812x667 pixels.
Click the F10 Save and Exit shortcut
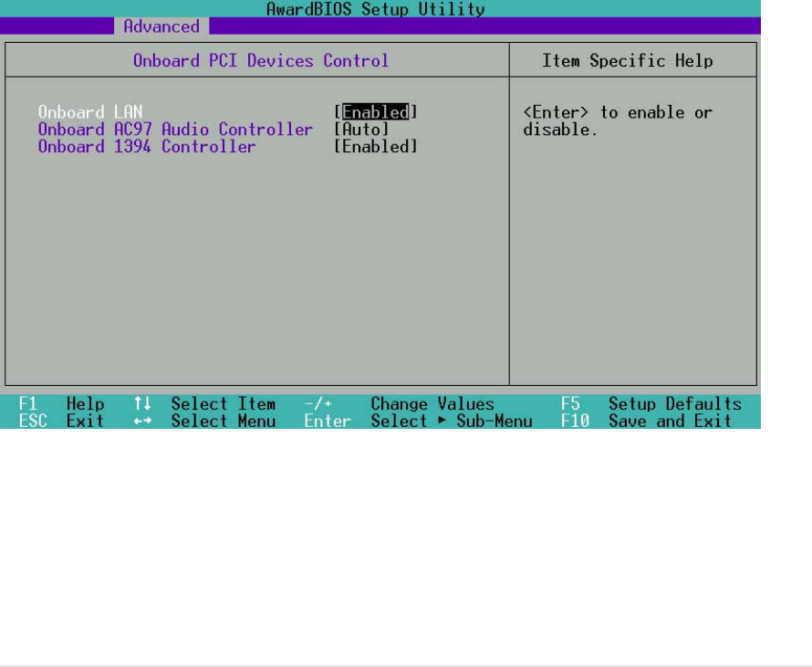click(646, 421)
